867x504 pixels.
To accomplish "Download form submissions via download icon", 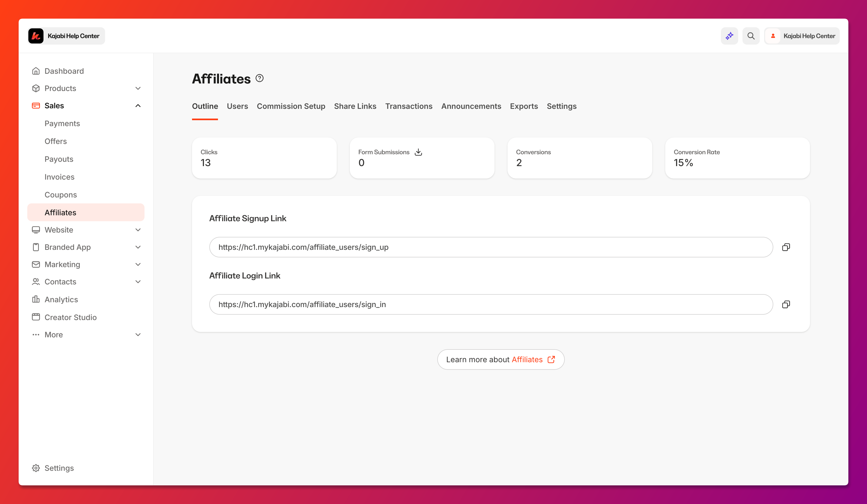I will click(418, 152).
